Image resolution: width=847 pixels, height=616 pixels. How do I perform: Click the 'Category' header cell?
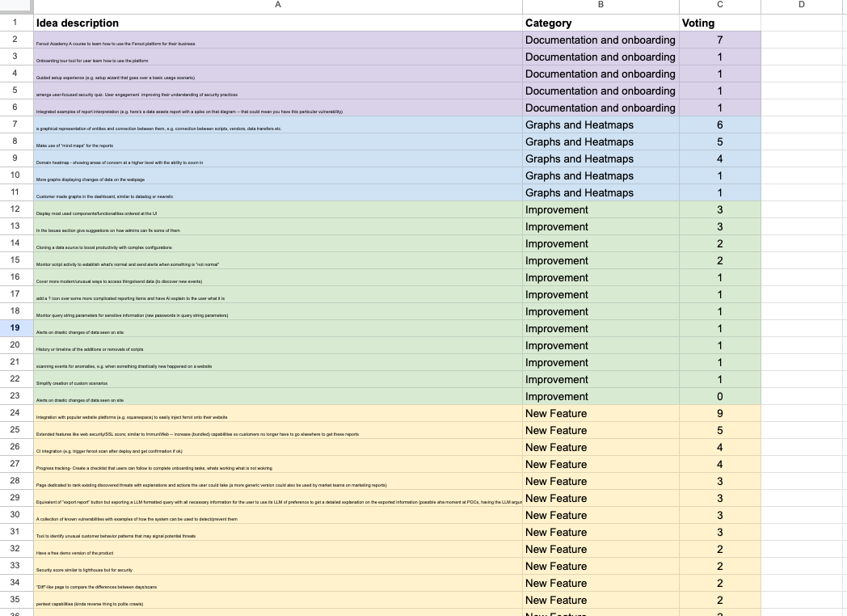coord(600,23)
